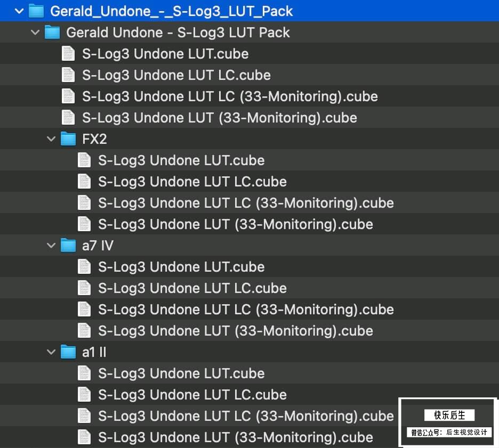Collapse the Gerald Undone - S-Log3 LUT Pack subfolder
Viewport: 499px width, 448px height.
(x=35, y=32)
